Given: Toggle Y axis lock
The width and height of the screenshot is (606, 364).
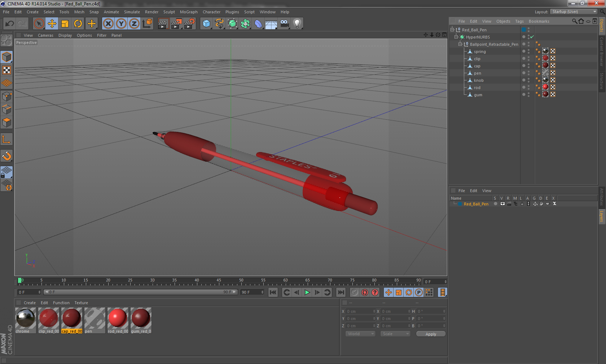Looking at the screenshot, I should click(121, 24).
